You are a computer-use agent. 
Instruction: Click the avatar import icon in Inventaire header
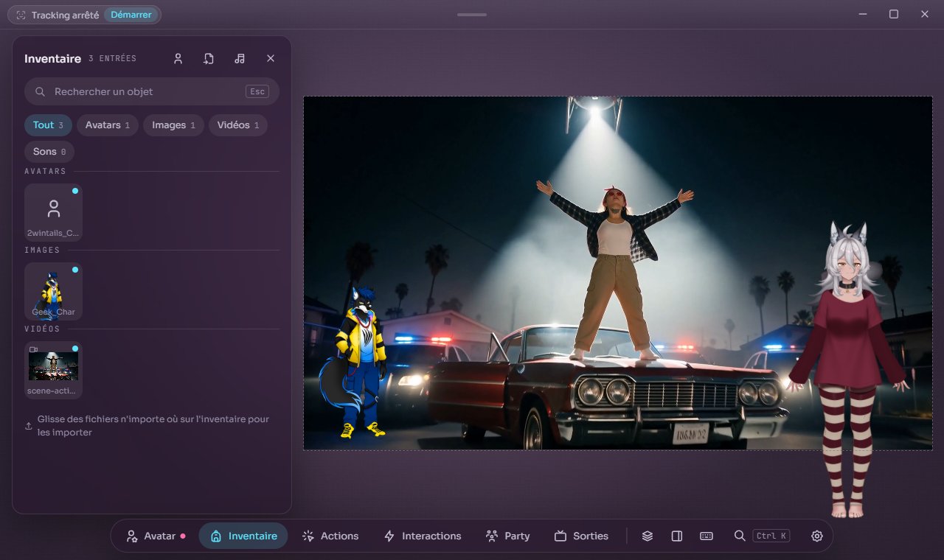tap(178, 59)
